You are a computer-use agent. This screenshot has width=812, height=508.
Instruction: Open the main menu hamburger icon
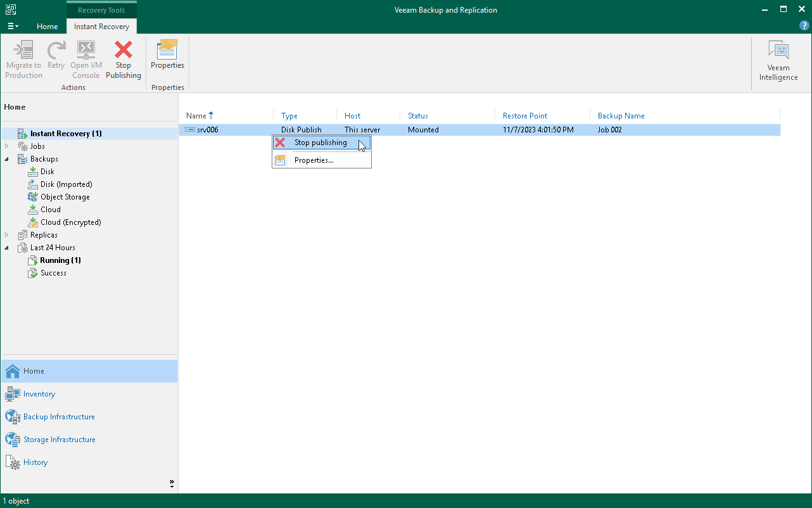[13, 26]
